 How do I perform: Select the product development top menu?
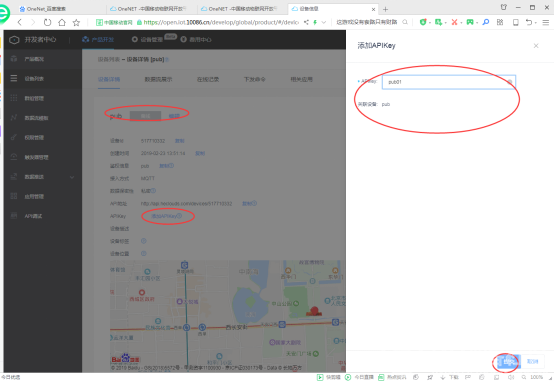pos(98,40)
